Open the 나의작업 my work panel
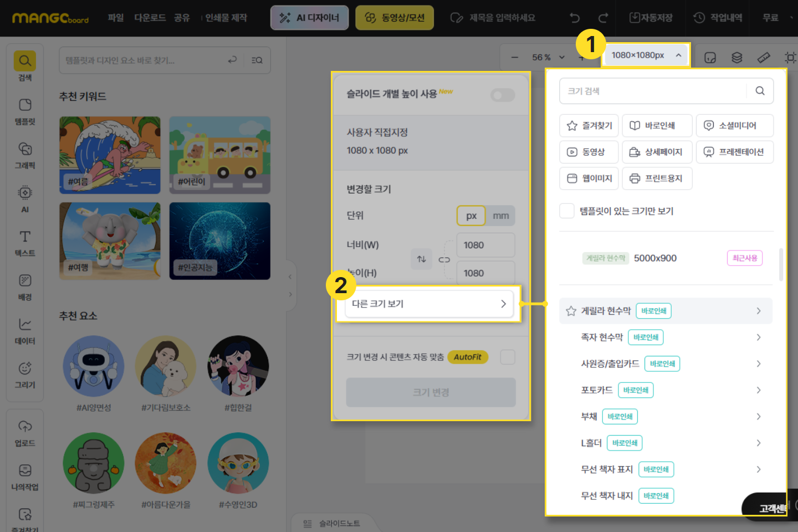Image resolution: width=798 pixels, height=532 pixels. tap(25, 477)
